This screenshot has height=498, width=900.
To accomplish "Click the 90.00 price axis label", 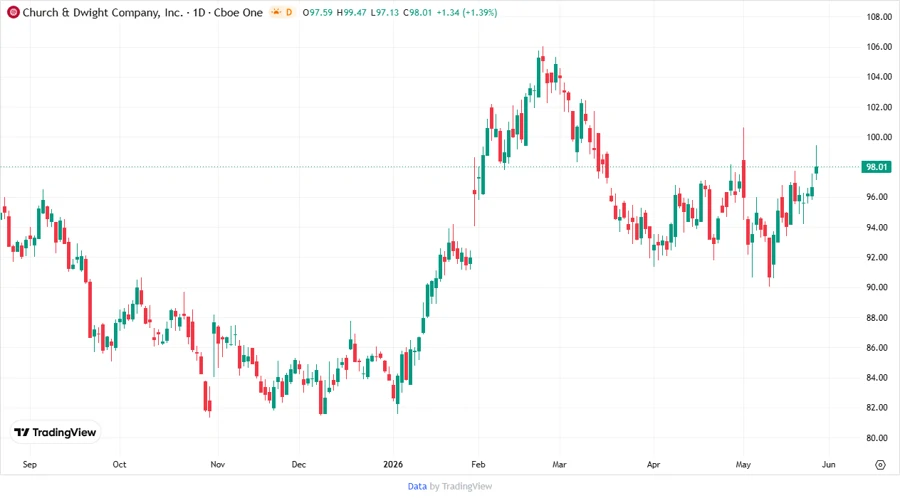I will [879, 287].
